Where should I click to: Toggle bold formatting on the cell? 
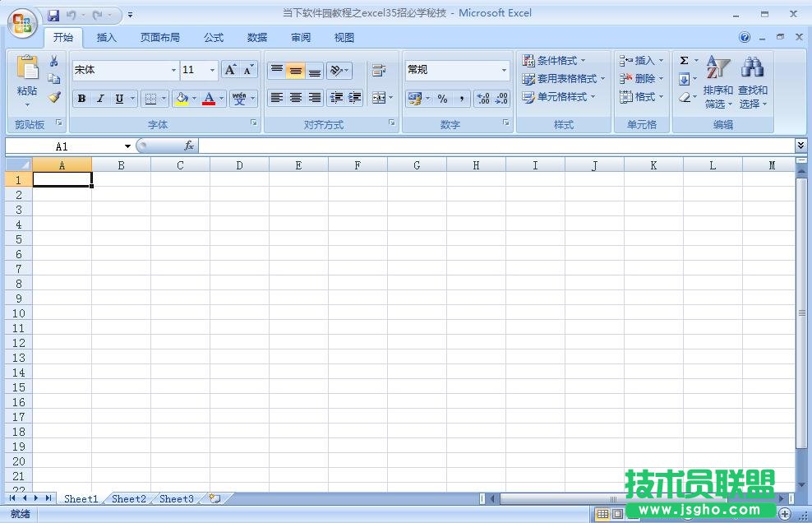(81, 99)
